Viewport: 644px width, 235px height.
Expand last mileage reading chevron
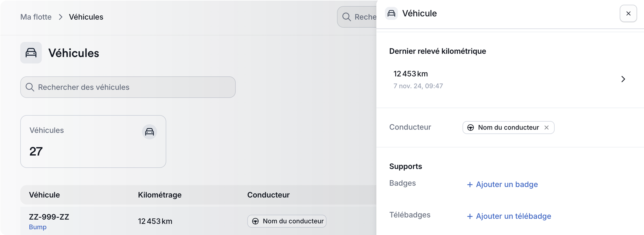(x=623, y=79)
